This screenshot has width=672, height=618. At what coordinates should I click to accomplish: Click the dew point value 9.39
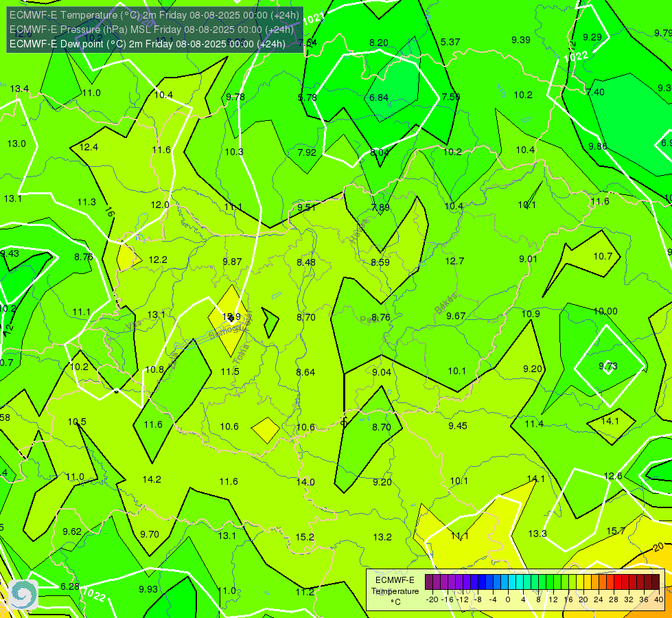[x=521, y=40]
